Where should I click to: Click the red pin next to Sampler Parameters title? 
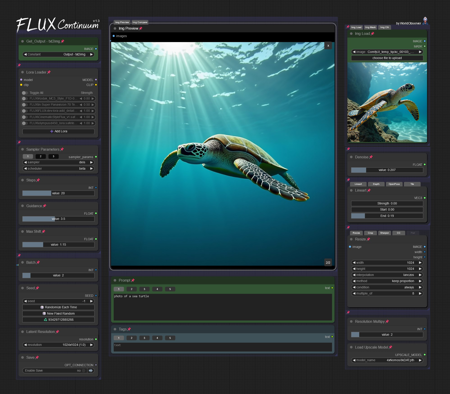(62, 150)
